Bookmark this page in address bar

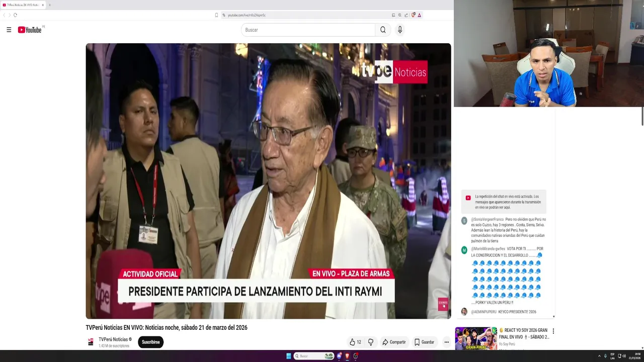tap(216, 15)
